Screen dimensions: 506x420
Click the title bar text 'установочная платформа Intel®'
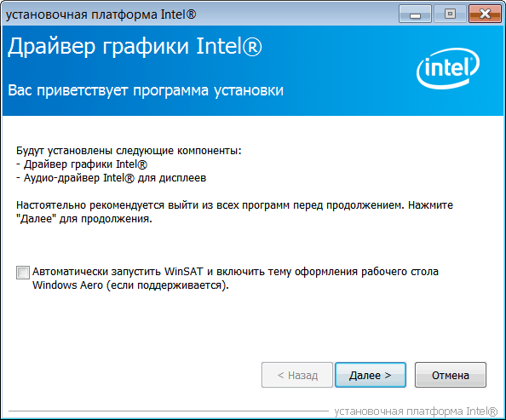coord(101,14)
